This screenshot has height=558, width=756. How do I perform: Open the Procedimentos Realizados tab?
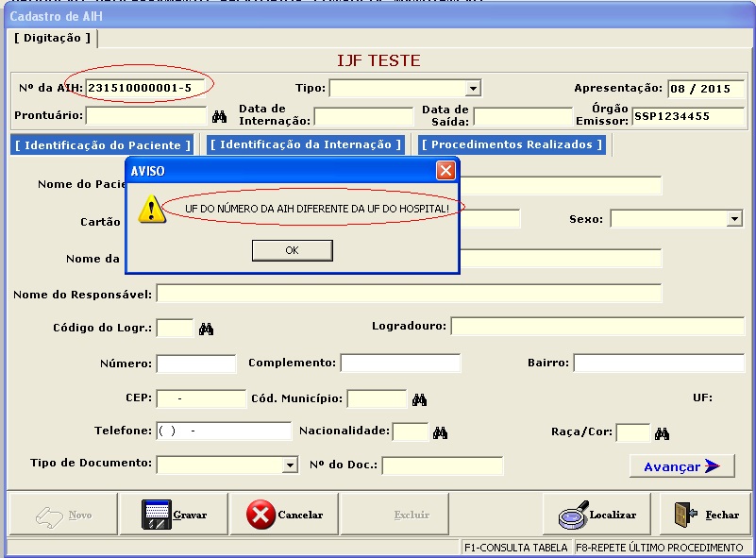tap(512, 144)
